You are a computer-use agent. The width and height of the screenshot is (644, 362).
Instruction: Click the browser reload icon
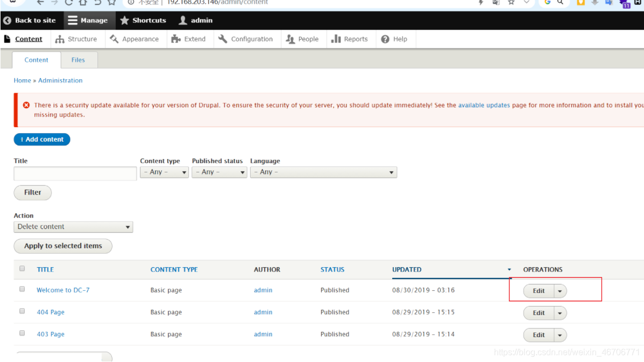[68, 3]
